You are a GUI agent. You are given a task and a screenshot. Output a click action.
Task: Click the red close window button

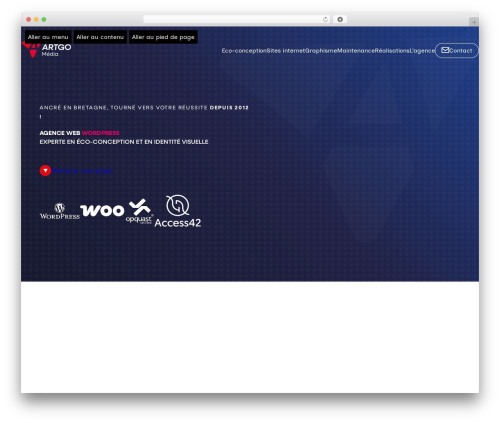coord(29,19)
